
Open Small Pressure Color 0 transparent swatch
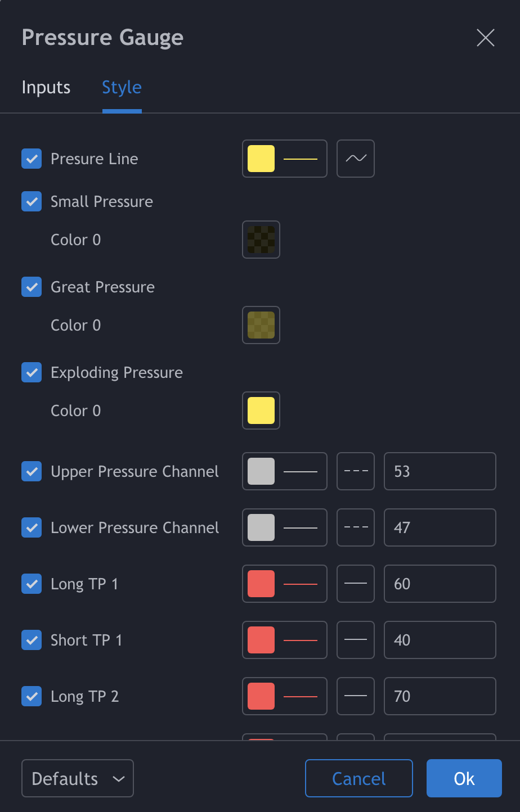click(261, 240)
